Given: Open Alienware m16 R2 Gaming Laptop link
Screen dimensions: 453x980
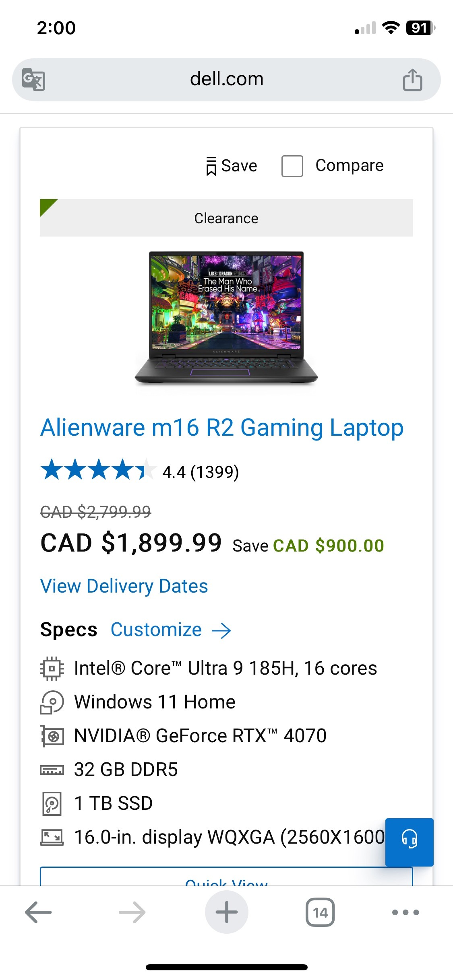Looking at the screenshot, I should [x=222, y=427].
